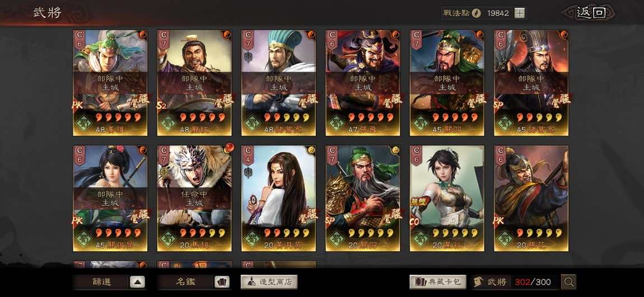Image resolution: width=644 pixels, height=297 pixels.
Task: Click the card deck icon next to 名鑑
Action: click(222, 282)
